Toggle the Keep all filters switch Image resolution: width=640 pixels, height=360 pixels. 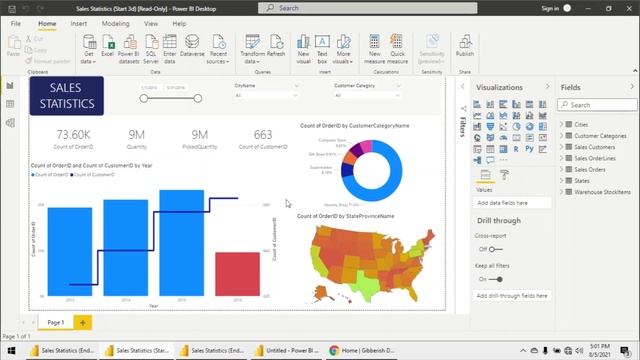[x=496, y=279]
